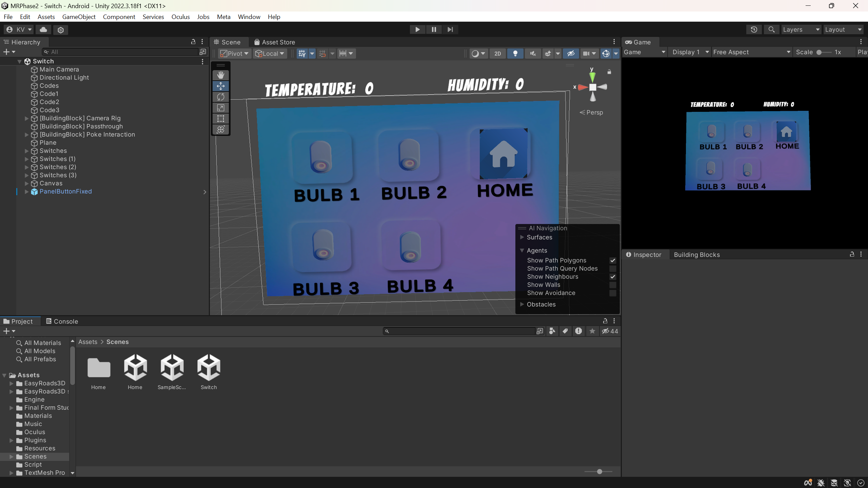The height and width of the screenshot is (488, 868).
Task: Open Unity cloud services icon
Action: (43, 29)
